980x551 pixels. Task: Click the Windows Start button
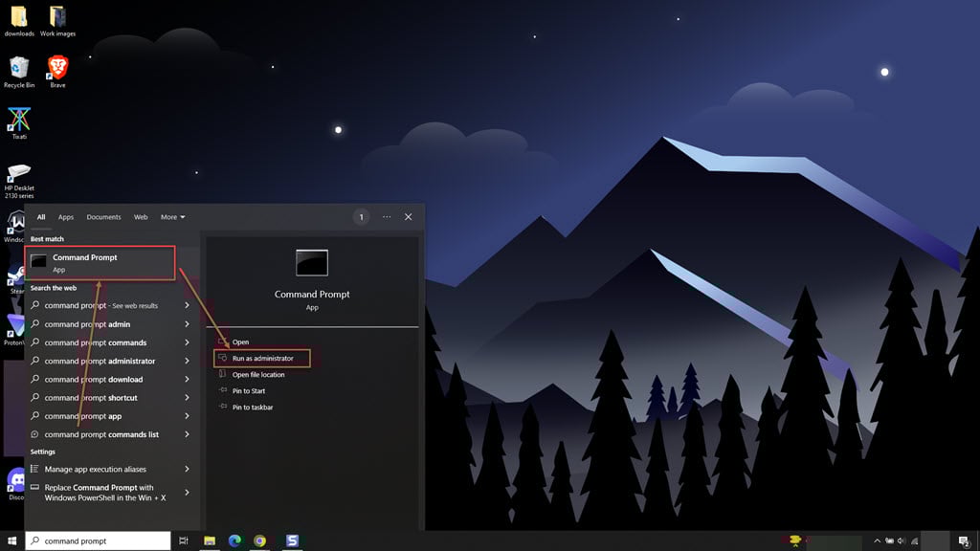click(x=11, y=541)
